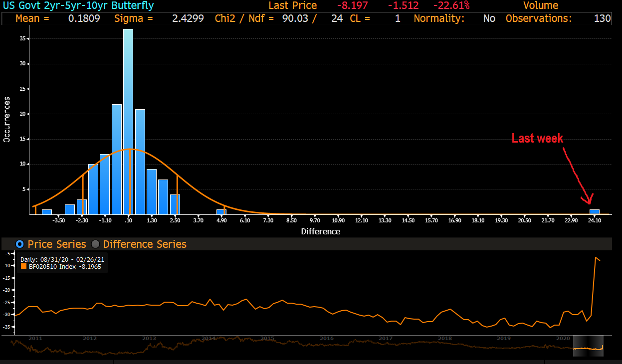The width and height of the screenshot is (622, 364).
Task: Select the "Last week" red annotation text
Action: [x=537, y=139]
